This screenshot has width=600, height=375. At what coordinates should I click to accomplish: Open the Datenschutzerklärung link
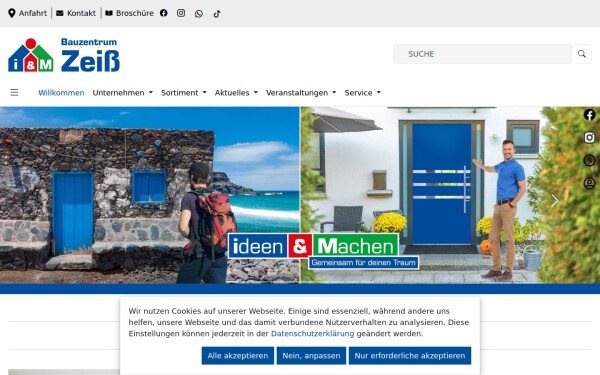click(312, 334)
